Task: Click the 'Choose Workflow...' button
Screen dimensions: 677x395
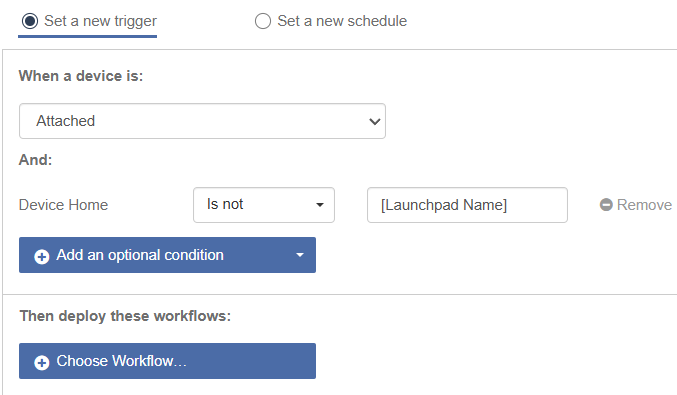Action: pyautogui.click(x=167, y=361)
